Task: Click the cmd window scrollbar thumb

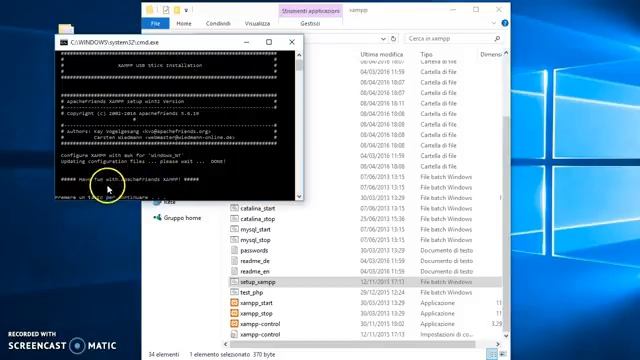Action: pos(299,65)
